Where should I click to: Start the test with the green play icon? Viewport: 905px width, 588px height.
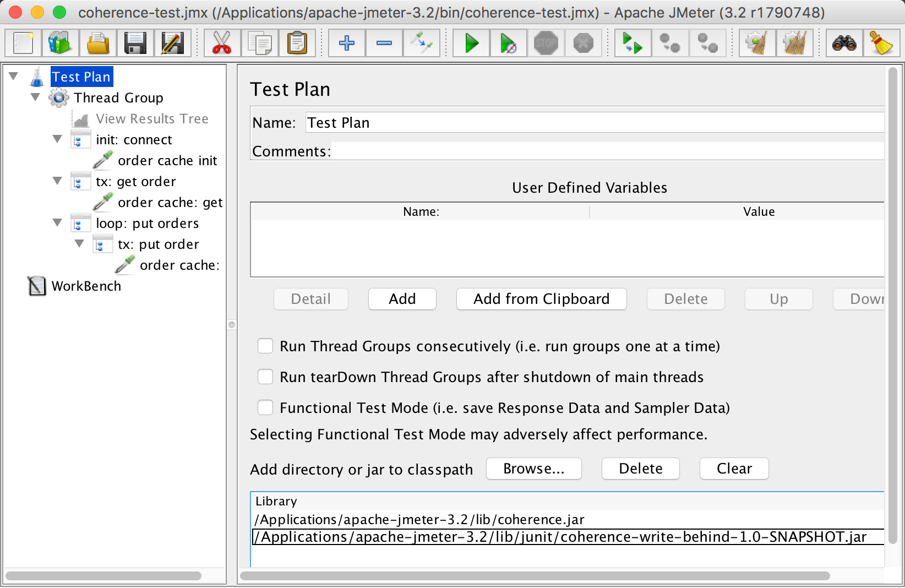tap(471, 43)
